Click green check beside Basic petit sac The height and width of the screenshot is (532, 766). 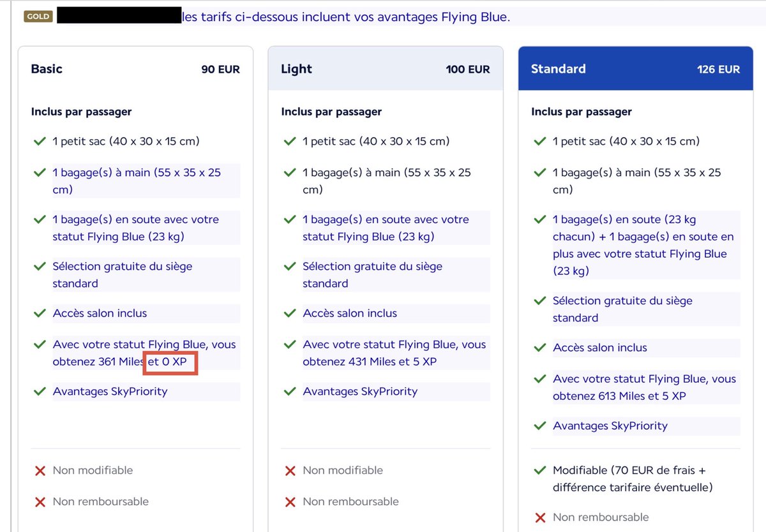[40, 142]
